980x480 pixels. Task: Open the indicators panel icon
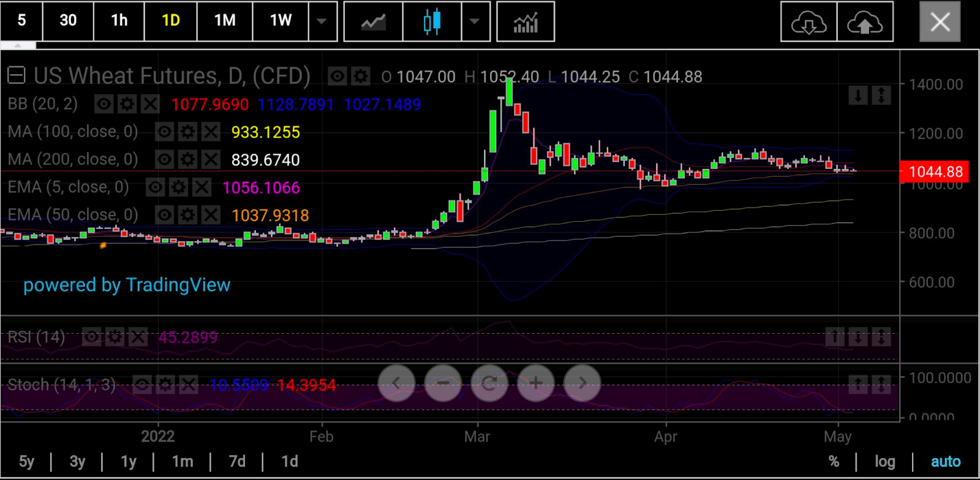coord(526,21)
